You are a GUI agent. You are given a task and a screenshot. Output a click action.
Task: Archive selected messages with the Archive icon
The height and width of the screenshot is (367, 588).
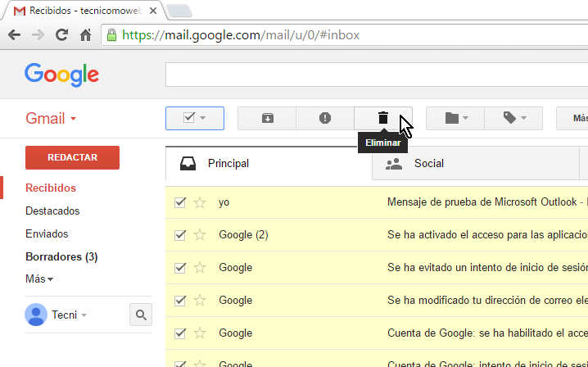tap(267, 118)
